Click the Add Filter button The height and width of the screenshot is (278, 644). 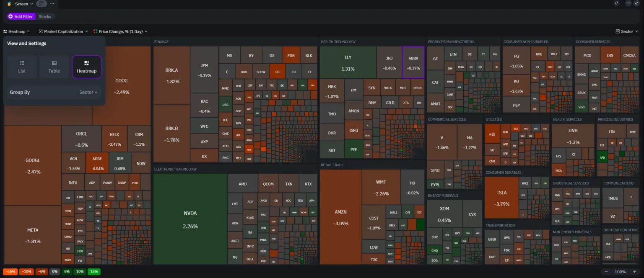point(20,16)
